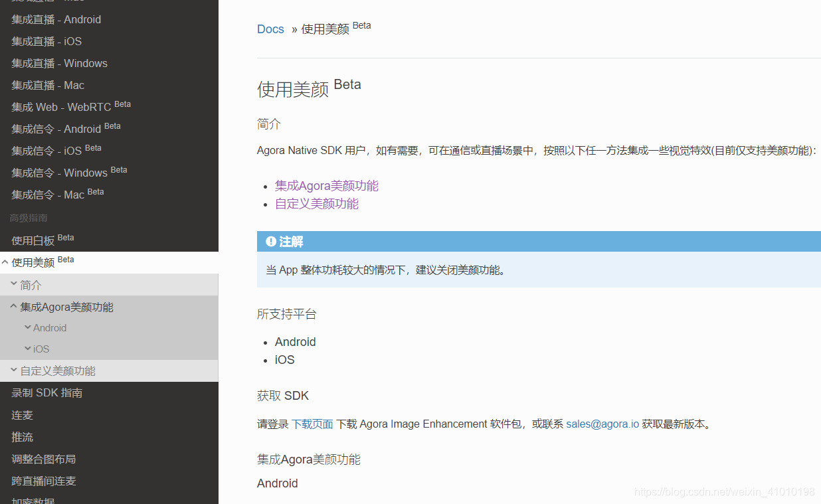Open 集成信令 - Mac Beta page

pos(58,194)
